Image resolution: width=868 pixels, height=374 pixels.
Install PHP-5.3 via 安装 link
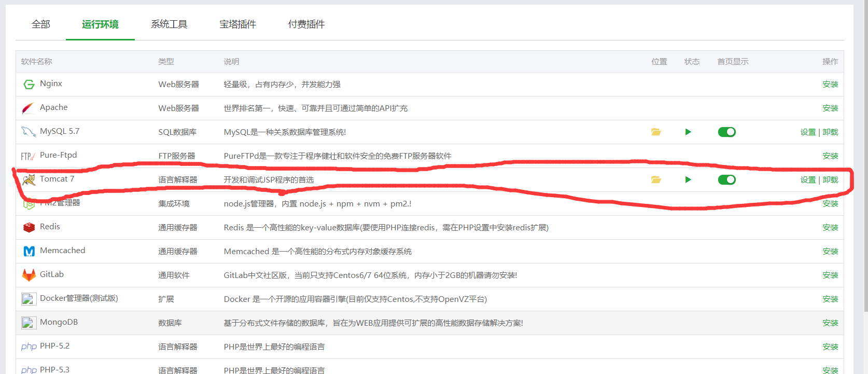coord(830,370)
